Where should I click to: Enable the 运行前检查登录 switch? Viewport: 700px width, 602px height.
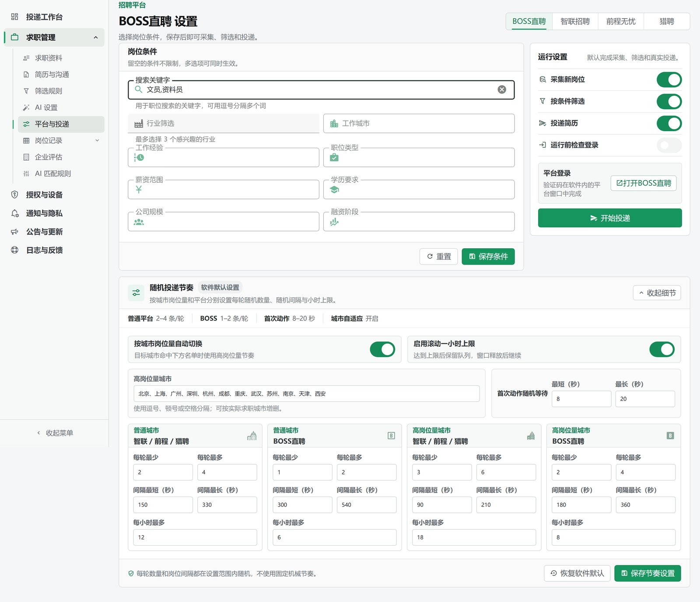(x=669, y=145)
